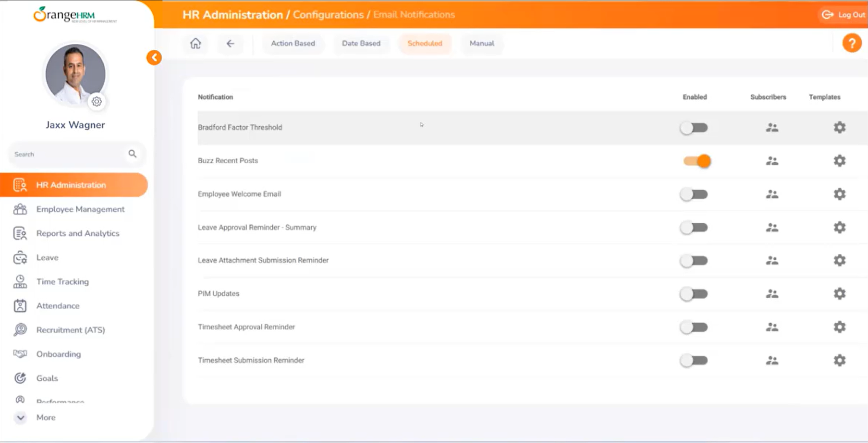The height and width of the screenshot is (443, 868).
Task: Open template settings for Timesheet Submission Reminder
Action: (x=839, y=360)
